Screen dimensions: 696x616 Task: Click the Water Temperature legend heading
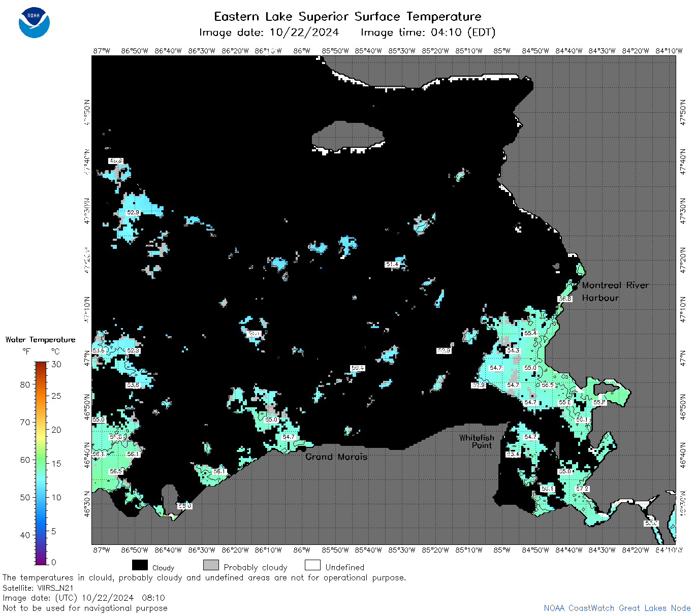pyautogui.click(x=40, y=340)
